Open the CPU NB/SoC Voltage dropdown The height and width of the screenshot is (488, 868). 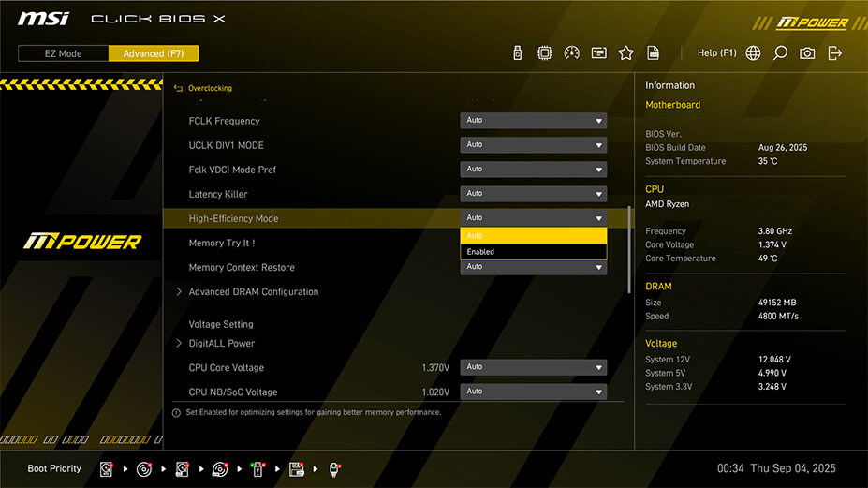[x=533, y=392]
